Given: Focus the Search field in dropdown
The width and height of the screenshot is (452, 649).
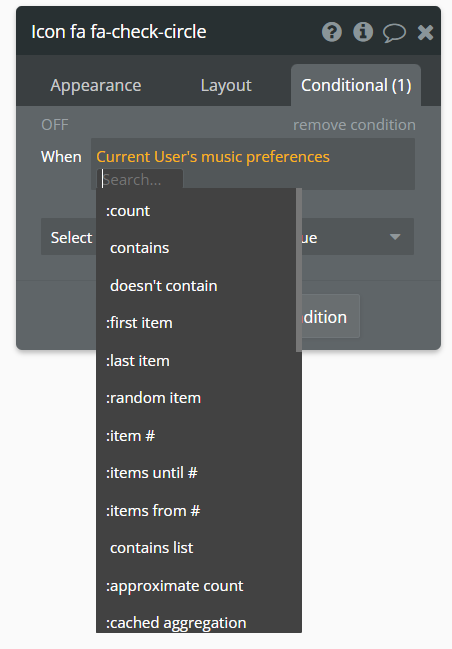Looking at the screenshot, I should (x=140, y=180).
